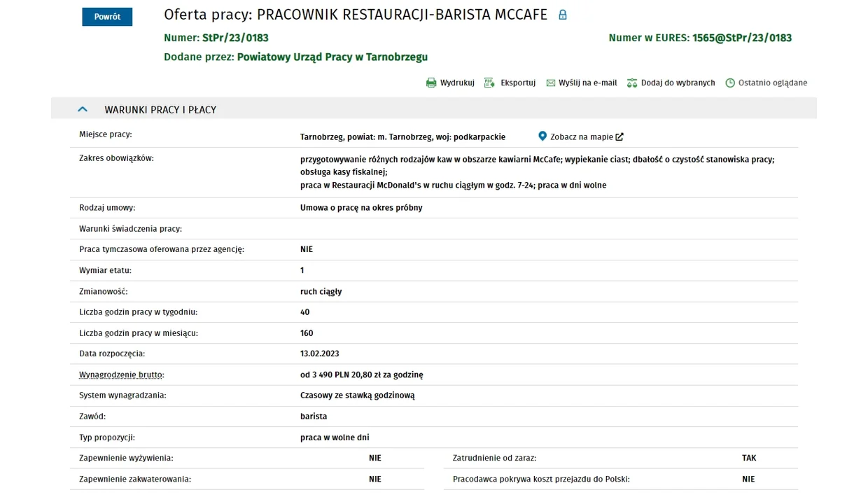Image resolution: width=854 pixels, height=504 pixels.
Task: Click the map pin icon by Zobacz na mapie
Action: pyautogui.click(x=542, y=136)
